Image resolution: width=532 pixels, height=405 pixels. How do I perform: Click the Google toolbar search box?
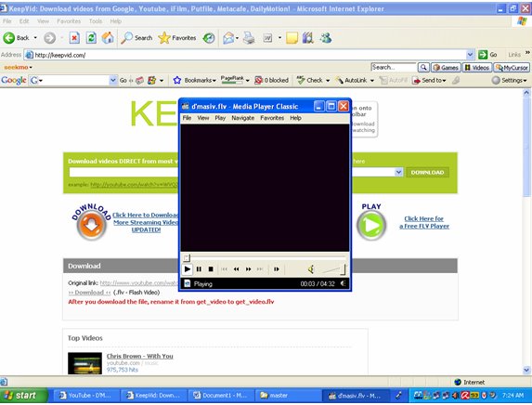coord(73,81)
